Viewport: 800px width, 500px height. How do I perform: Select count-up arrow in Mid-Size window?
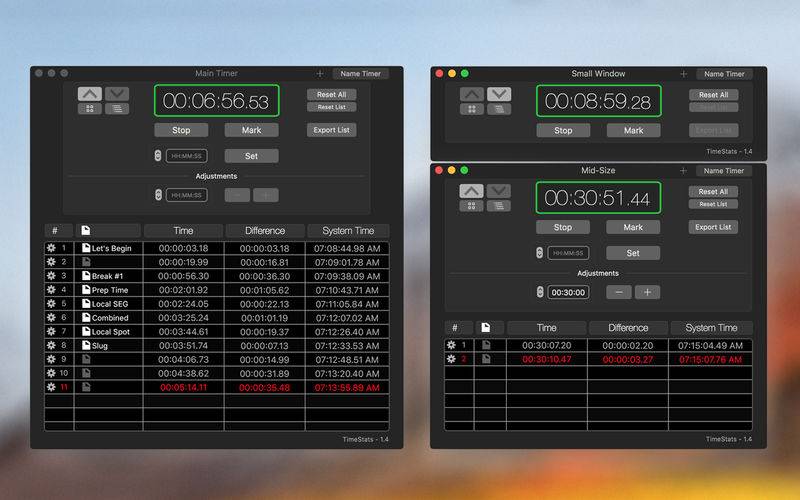point(471,191)
